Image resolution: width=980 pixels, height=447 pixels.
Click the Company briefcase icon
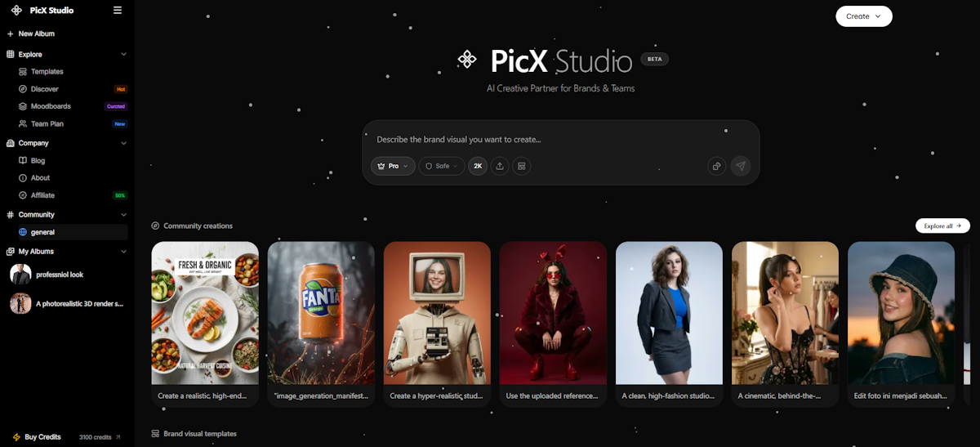10,143
